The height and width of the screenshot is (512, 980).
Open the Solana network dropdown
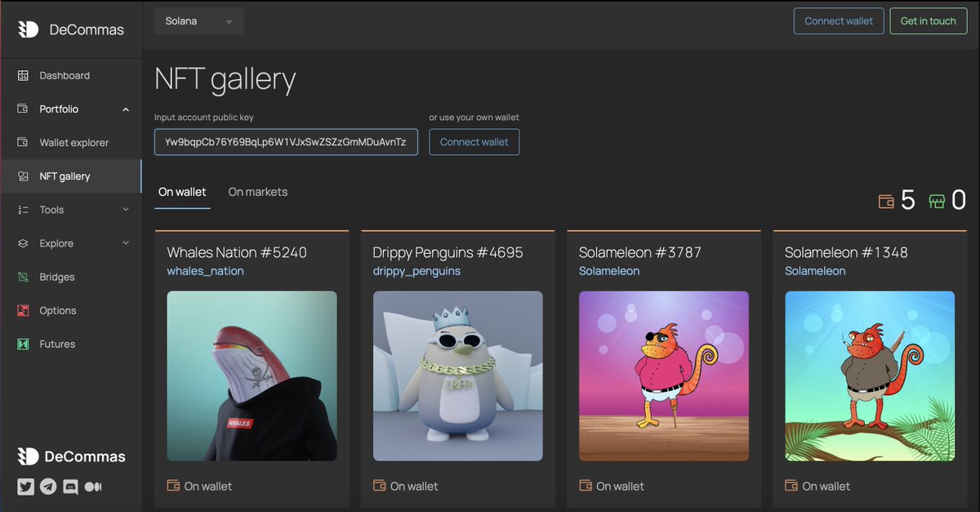tap(199, 21)
